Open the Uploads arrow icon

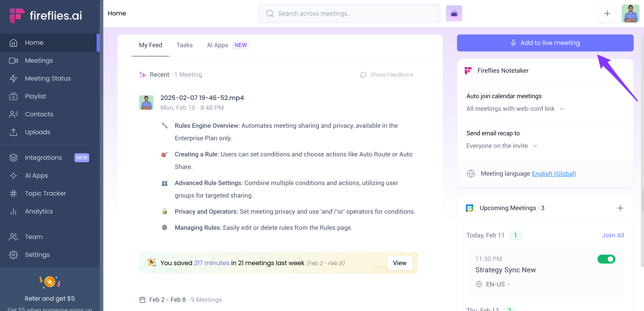point(13,132)
